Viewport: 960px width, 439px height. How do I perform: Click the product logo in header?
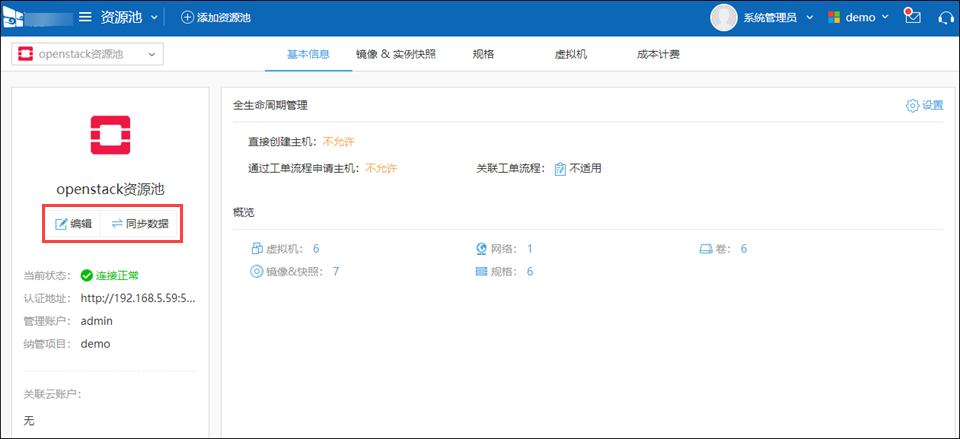point(12,17)
